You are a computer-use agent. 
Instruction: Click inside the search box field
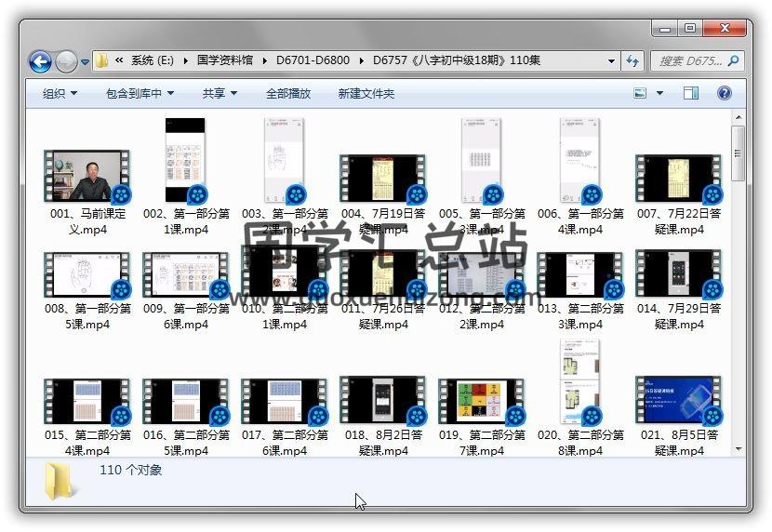pyautogui.click(x=688, y=61)
